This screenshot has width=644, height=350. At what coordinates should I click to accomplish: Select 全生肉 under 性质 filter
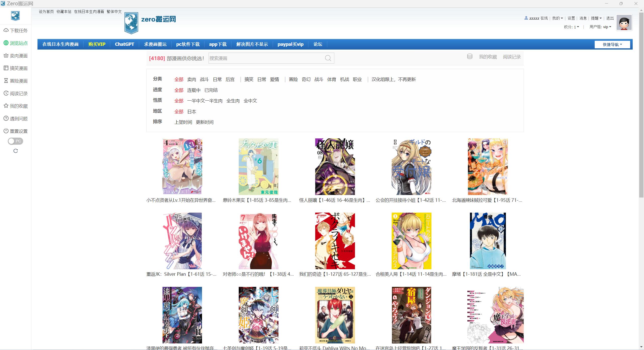point(233,101)
